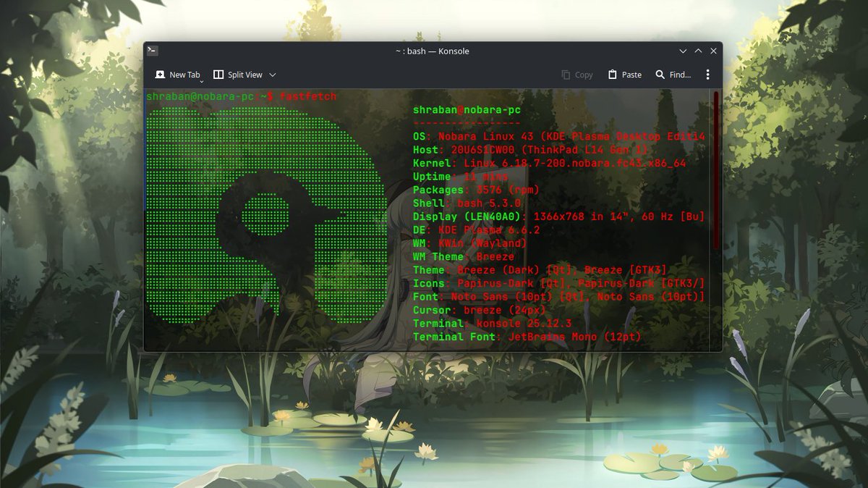Image resolution: width=868 pixels, height=488 pixels.
Task: Click the Split View button
Action: point(238,75)
